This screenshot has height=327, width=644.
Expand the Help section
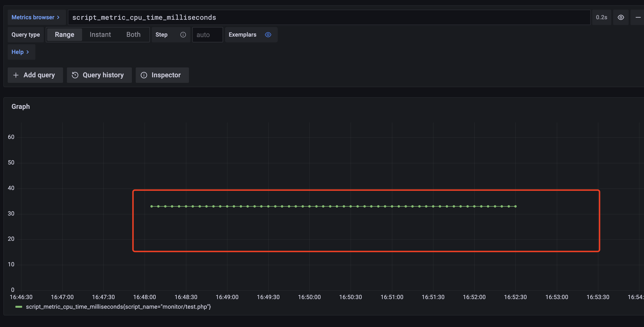pyautogui.click(x=21, y=52)
